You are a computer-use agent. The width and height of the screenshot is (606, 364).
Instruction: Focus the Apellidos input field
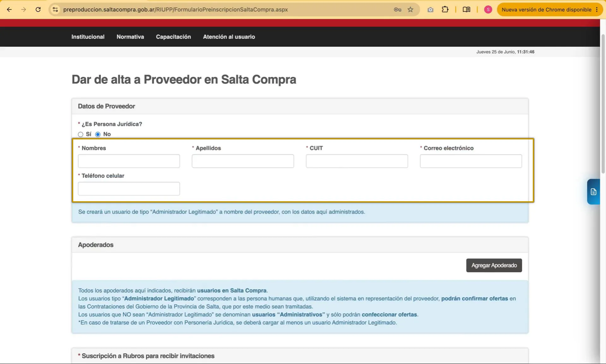point(243,161)
